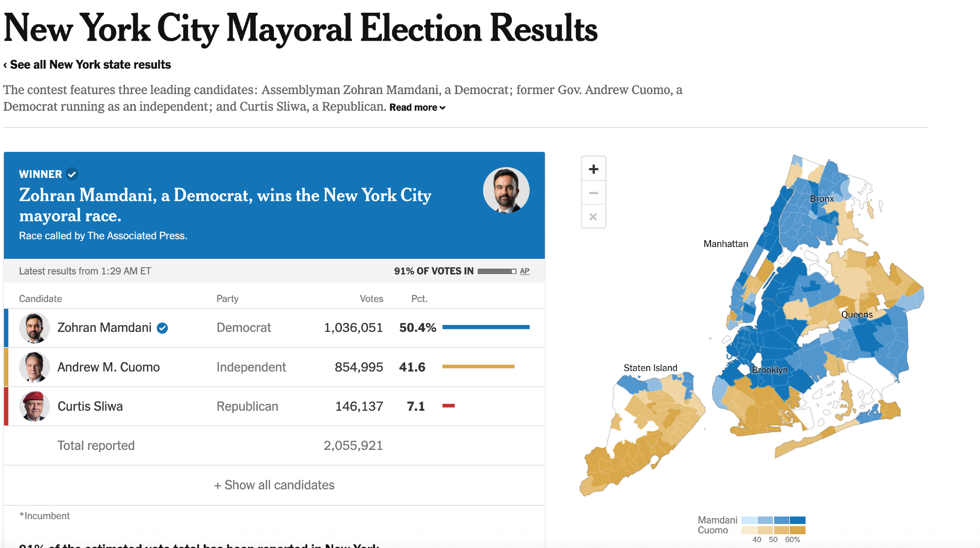Viewport: 980px width, 548px height.
Task: Open the AP source link
Action: click(x=525, y=271)
